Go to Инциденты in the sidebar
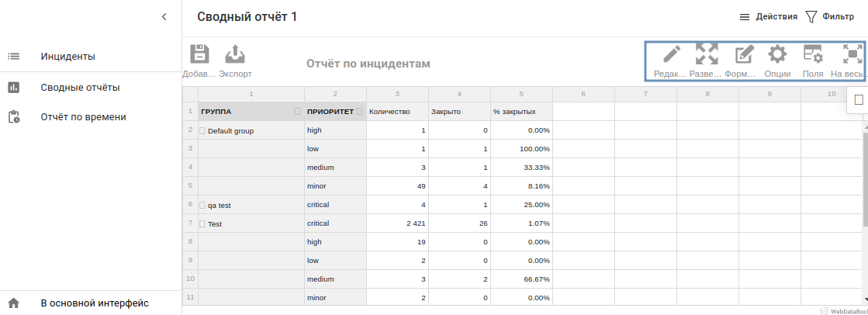Viewport: 868px width, 315px height. click(x=68, y=57)
